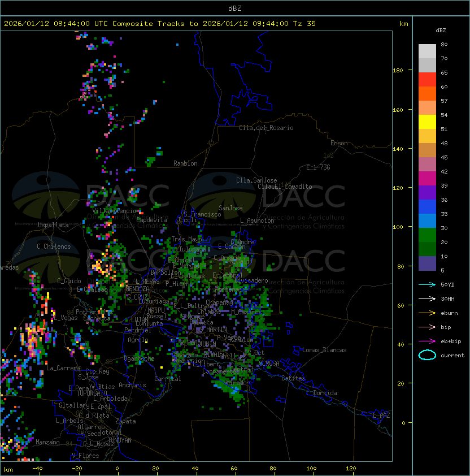Viewport: 470px width, 476px height.
Task: Click the magenta eb+bip arrow legend icon
Action: coord(427,341)
